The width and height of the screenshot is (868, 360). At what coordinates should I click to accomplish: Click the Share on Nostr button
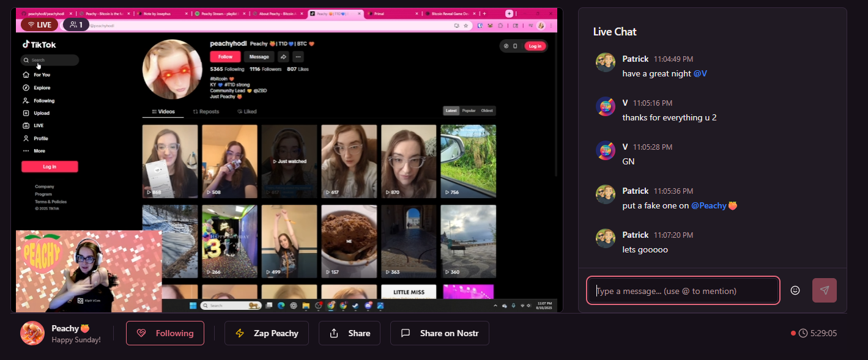[x=439, y=333]
